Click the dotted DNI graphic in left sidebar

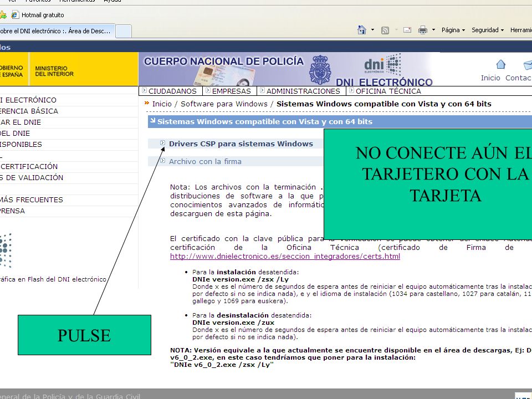6,250
